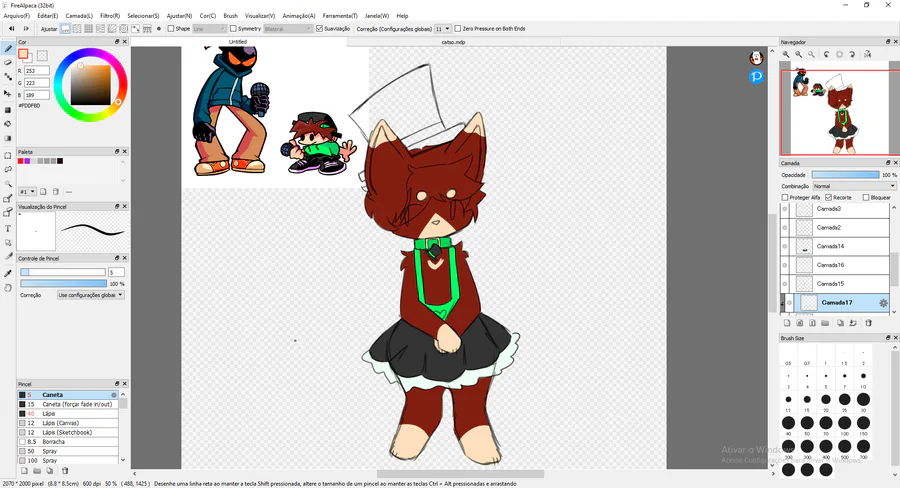900x488 pixels.
Task: Select the Operation tool
Action: click(8, 243)
